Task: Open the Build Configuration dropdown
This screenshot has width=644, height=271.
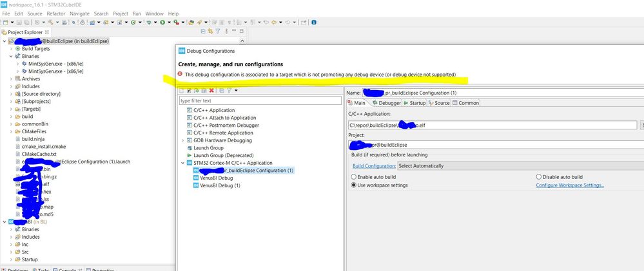Action: [520, 166]
